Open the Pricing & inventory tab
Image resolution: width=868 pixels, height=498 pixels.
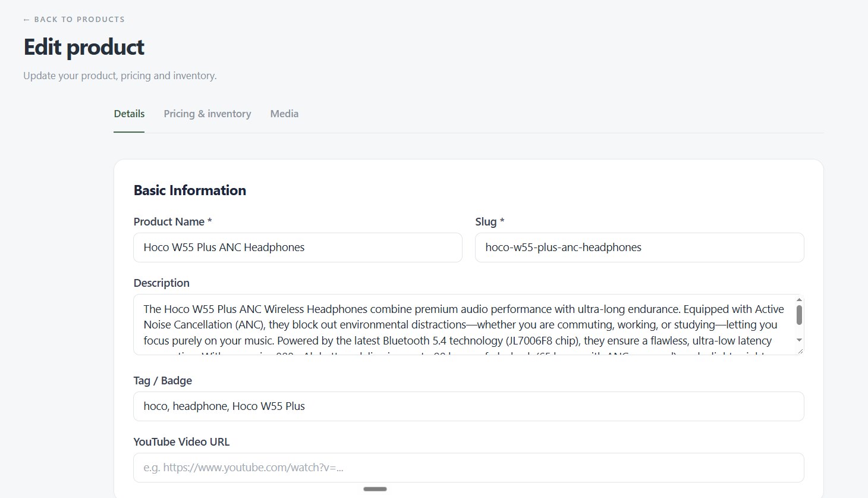pyautogui.click(x=207, y=114)
